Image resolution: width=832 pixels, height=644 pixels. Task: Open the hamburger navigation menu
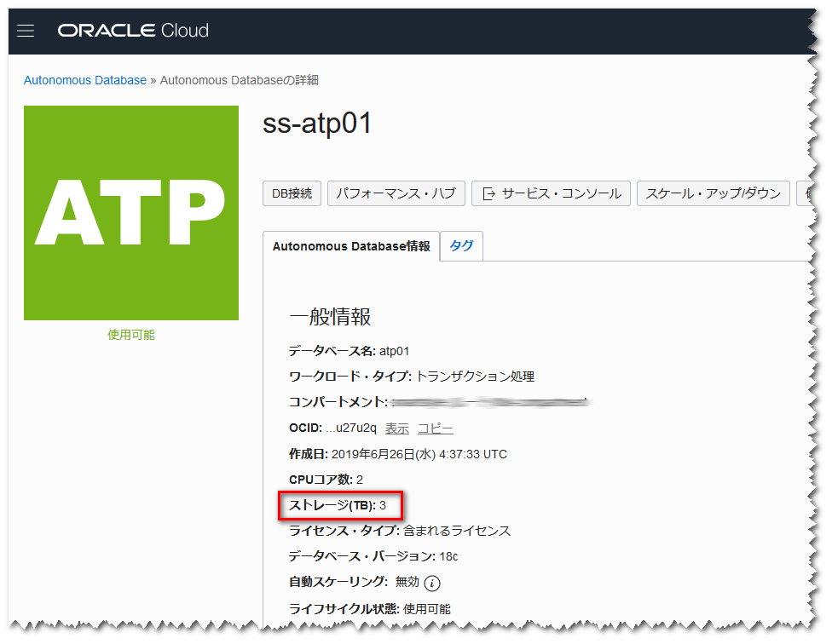(x=26, y=31)
